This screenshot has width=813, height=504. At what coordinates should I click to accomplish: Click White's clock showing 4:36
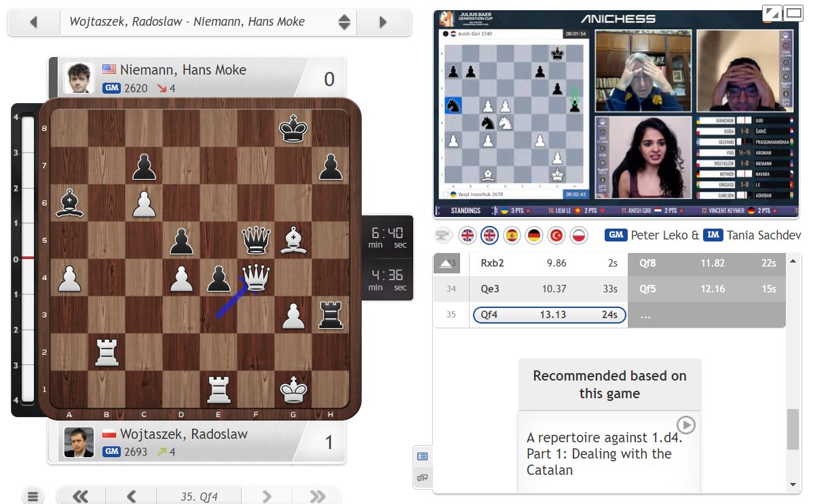(387, 279)
